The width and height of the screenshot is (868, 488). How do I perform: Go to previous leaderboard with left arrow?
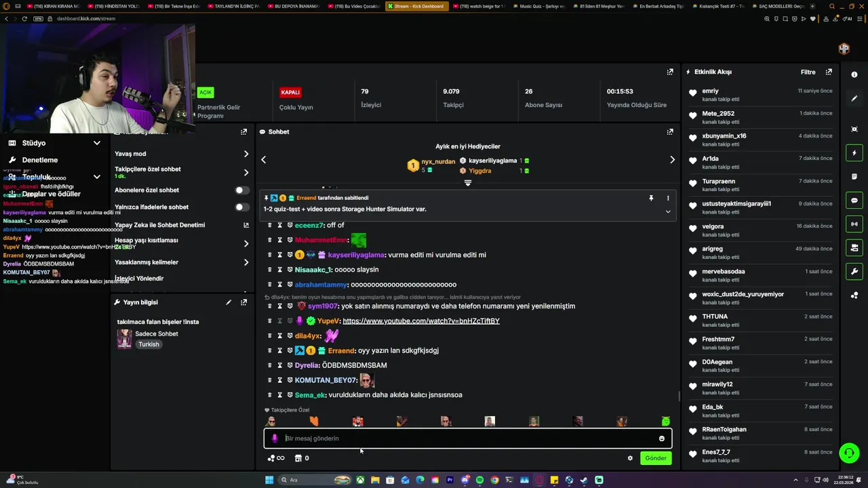tap(264, 160)
